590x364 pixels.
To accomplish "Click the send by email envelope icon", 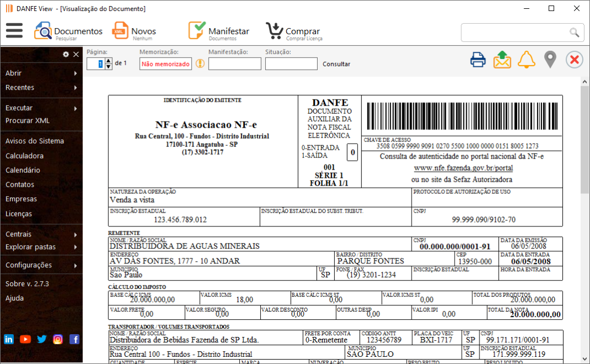I will [x=502, y=60].
